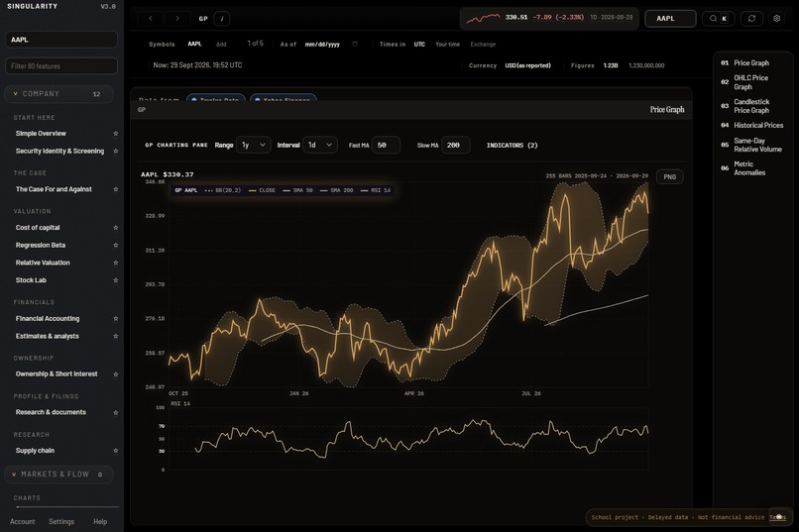Viewport: 799px width, 532px height.
Task: Click the As of mm/dd/yyyy date field
Action: [322, 45]
